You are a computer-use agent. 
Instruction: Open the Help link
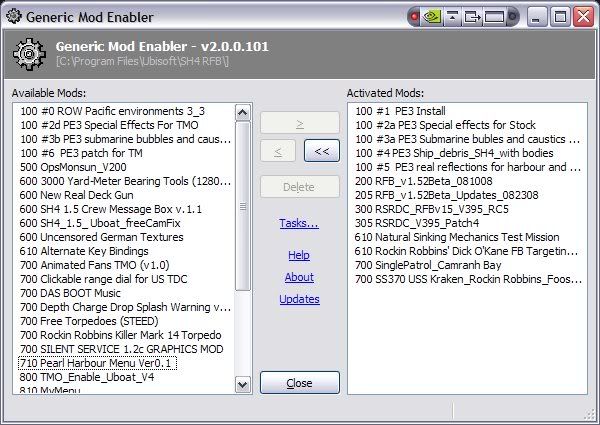pyautogui.click(x=299, y=255)
